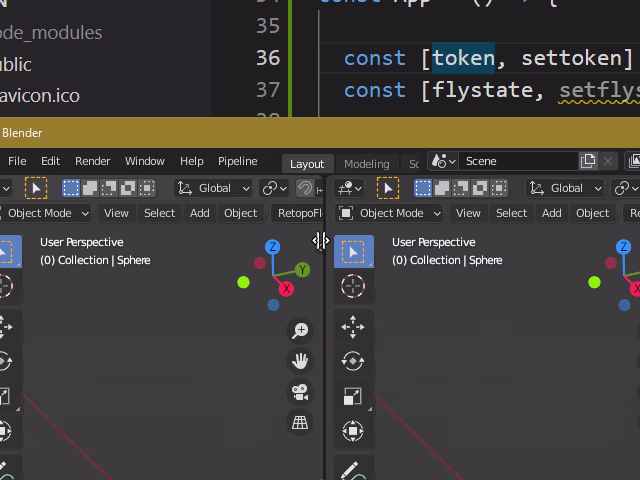Click tweak select tool icon in right header

point(388,188)
